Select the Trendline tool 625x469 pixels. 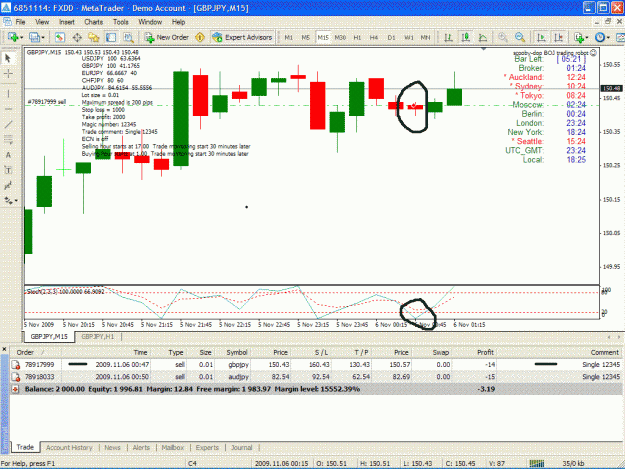(8, 124)
